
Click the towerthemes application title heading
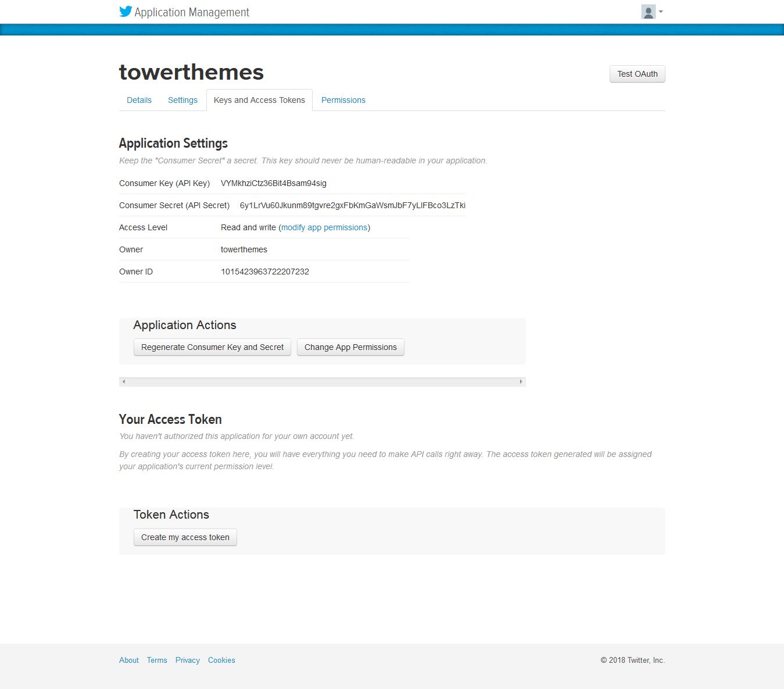point(191,72)
